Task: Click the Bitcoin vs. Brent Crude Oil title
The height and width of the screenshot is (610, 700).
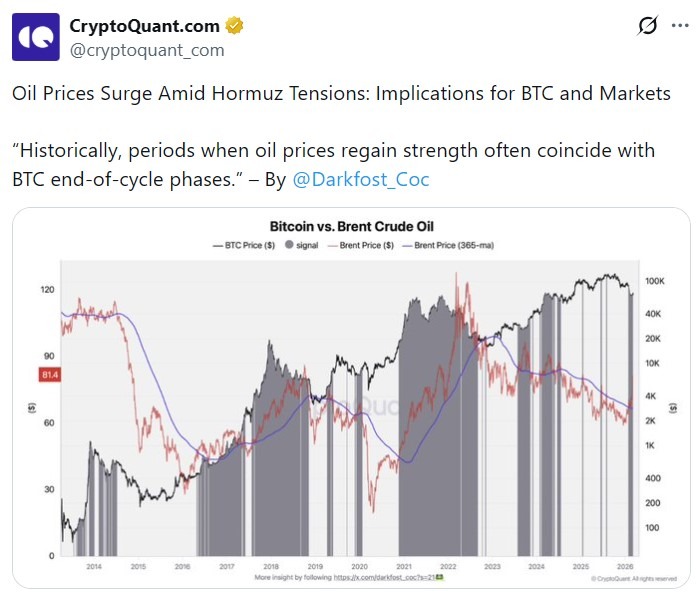Action: click(x=352, y=226)
